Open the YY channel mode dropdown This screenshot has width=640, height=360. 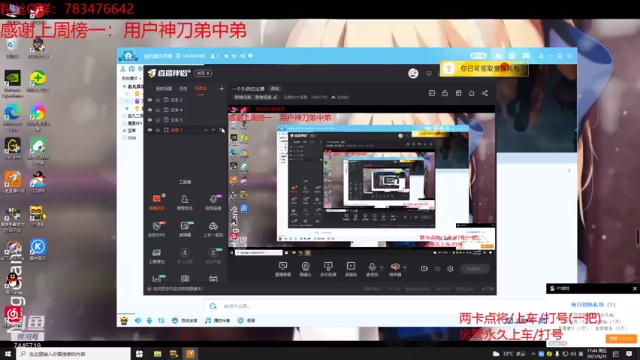tap(131, 78)
